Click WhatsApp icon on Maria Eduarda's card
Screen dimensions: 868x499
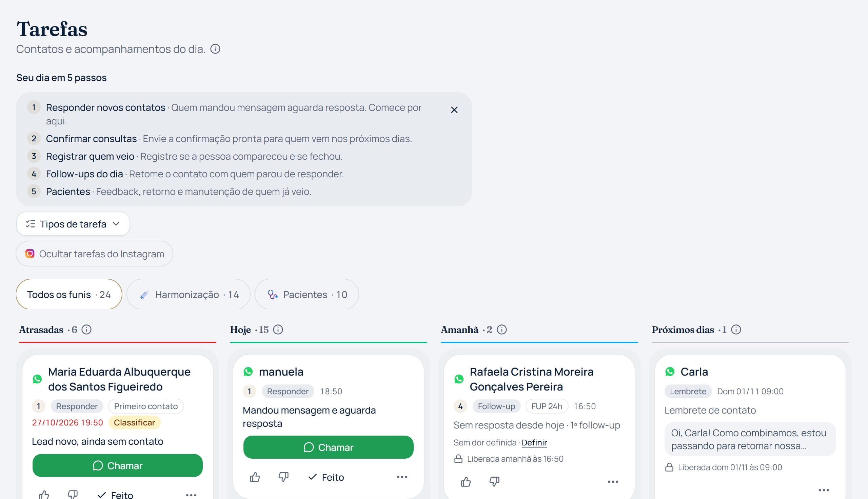[37, 379]
